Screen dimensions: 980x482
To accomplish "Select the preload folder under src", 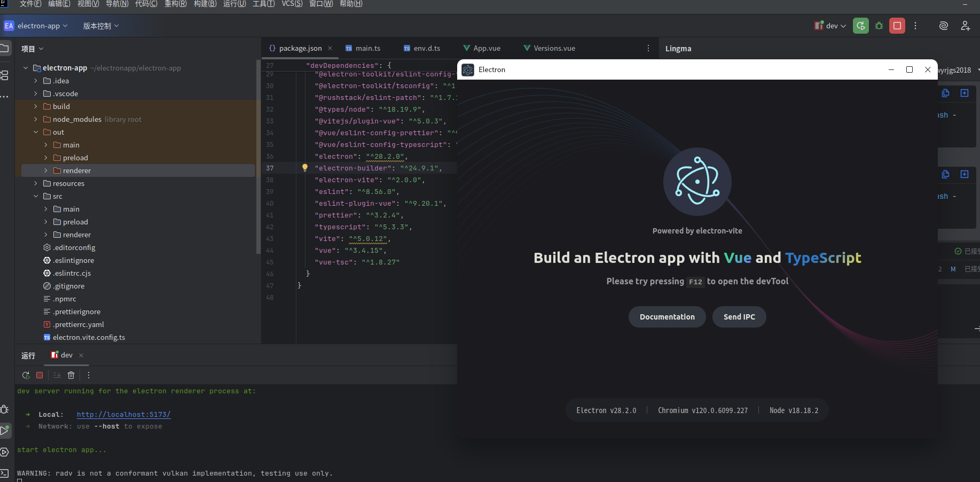I will coord(75,222).
